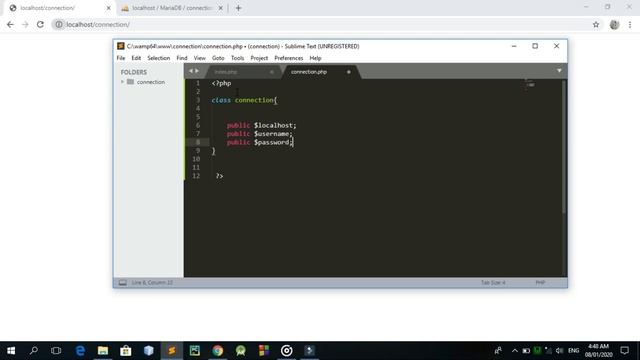Open the Tab Size selector

click(x=493, y=282)
